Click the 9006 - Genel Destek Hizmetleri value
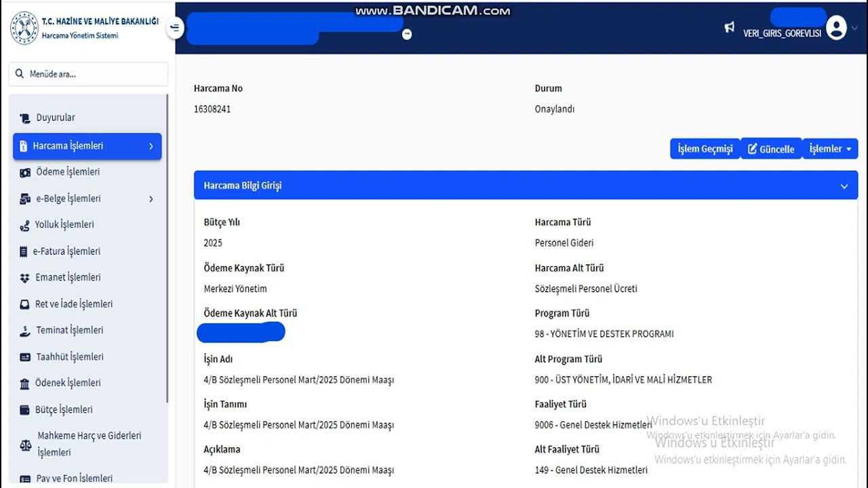The height and width of the screenshot is (488, 868). pos(593,425)
